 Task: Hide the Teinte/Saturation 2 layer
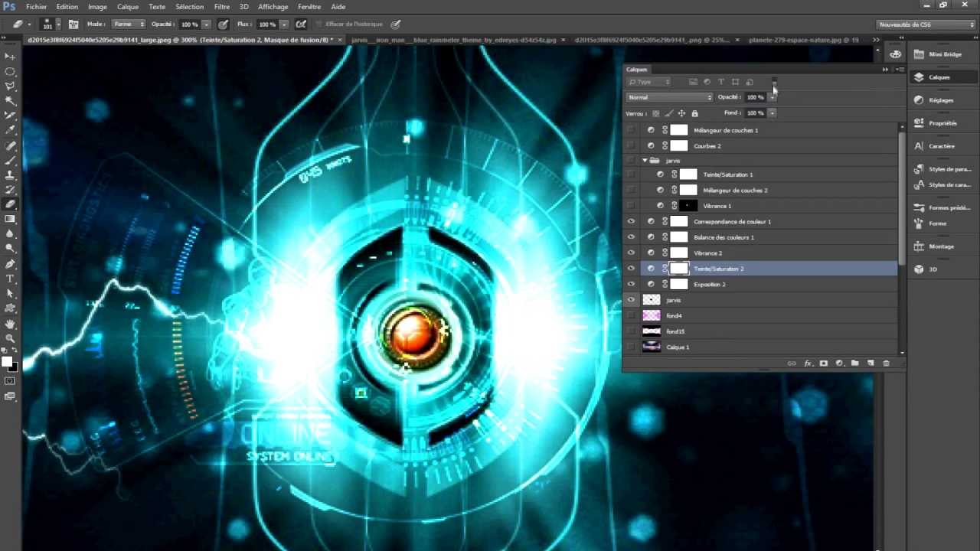click(x=631, y=269)
